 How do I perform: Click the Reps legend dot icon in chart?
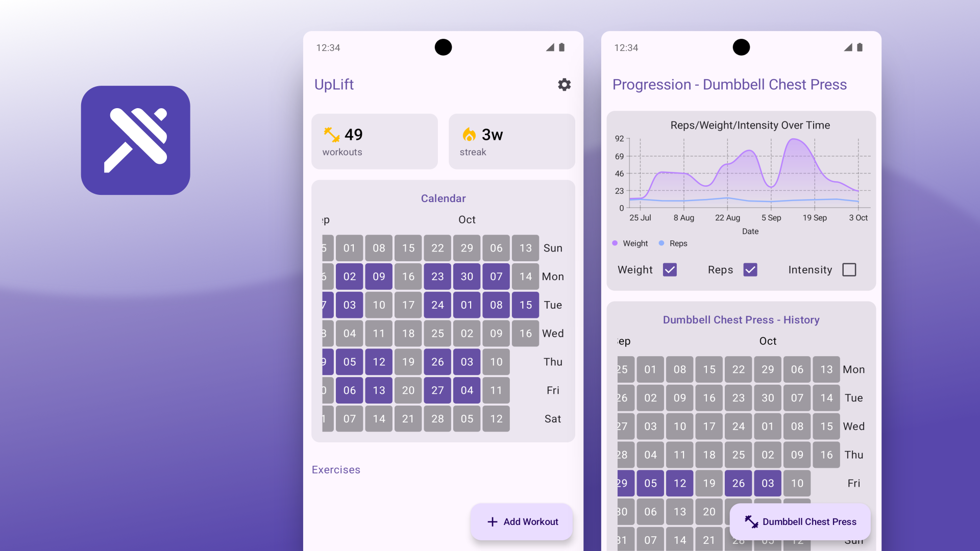point(664,243)
